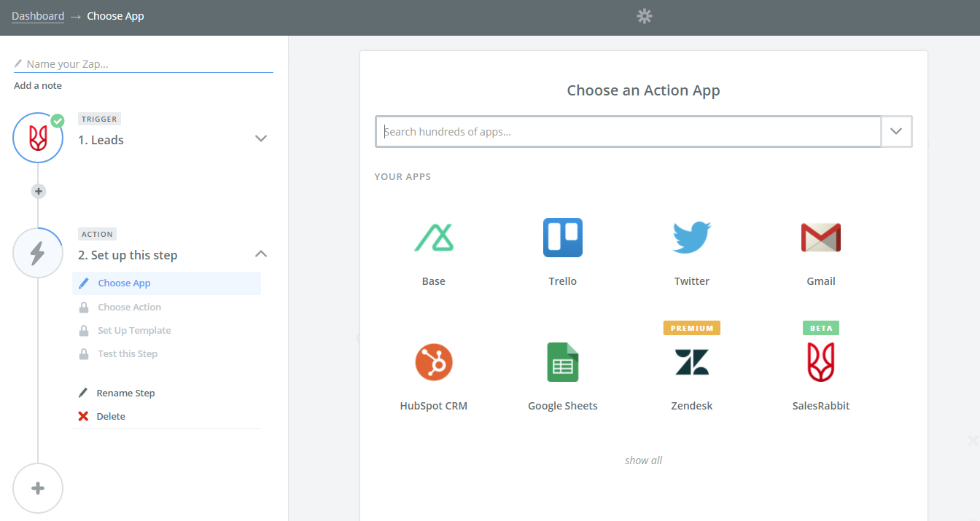The image size is (980, 521).
Task: Click the red X Delete icon
Action: click(x=84, y=416)
